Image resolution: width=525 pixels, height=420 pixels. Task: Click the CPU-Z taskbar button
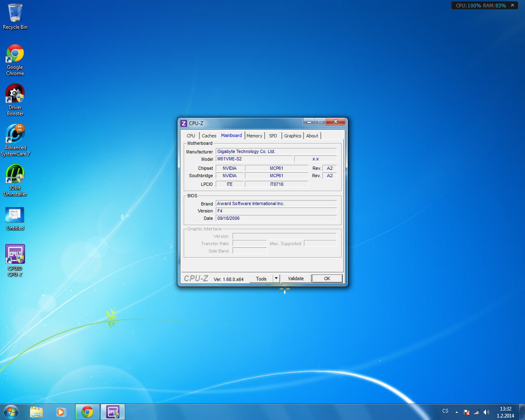pos(113,412)
